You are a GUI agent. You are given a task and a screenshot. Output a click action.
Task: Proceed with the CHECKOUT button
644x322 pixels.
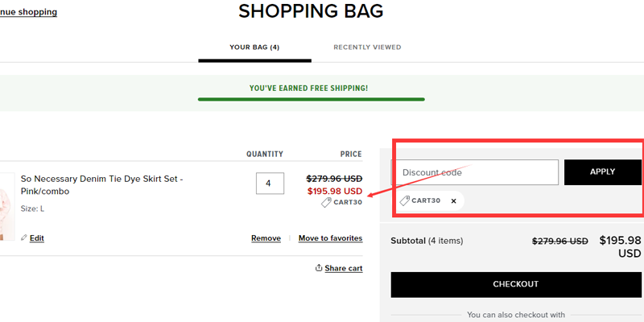point(515,284)
